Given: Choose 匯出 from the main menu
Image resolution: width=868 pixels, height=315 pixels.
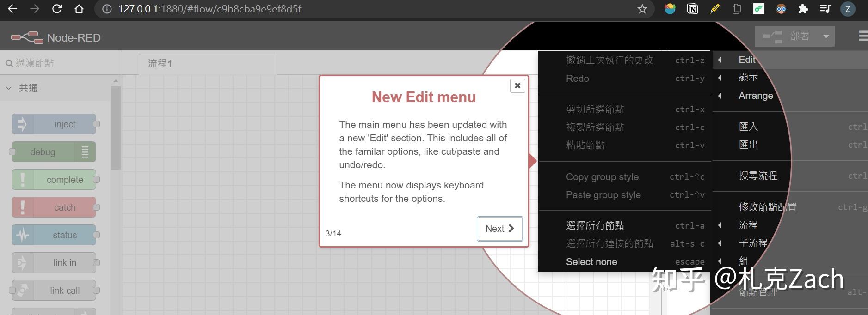Looking at the screenshot, I should point(790,145).
